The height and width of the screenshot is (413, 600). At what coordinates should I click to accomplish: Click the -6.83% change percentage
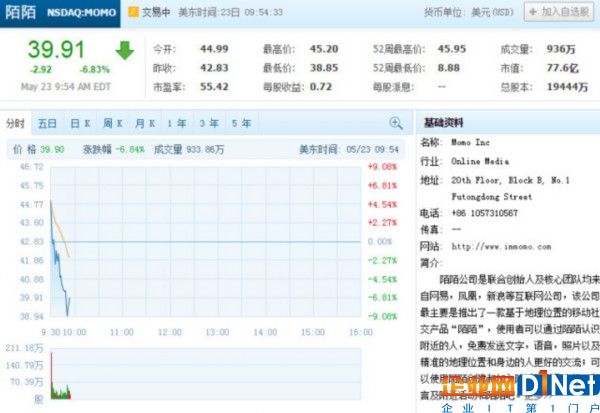[x=95, y=69]
